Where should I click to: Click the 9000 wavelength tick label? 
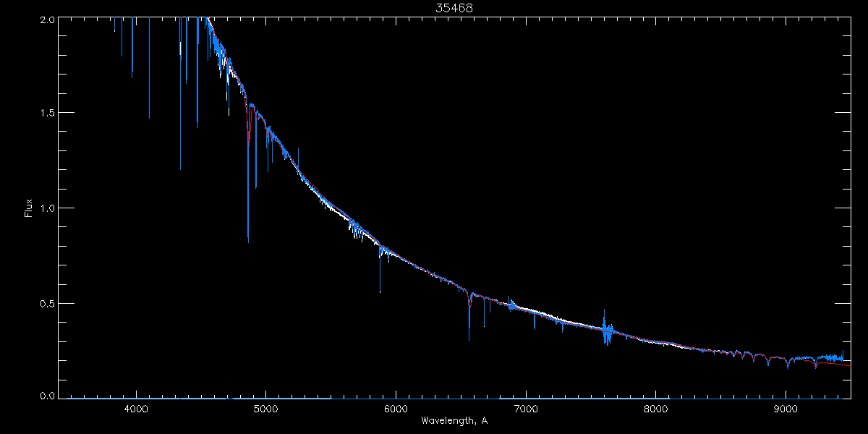786,408
